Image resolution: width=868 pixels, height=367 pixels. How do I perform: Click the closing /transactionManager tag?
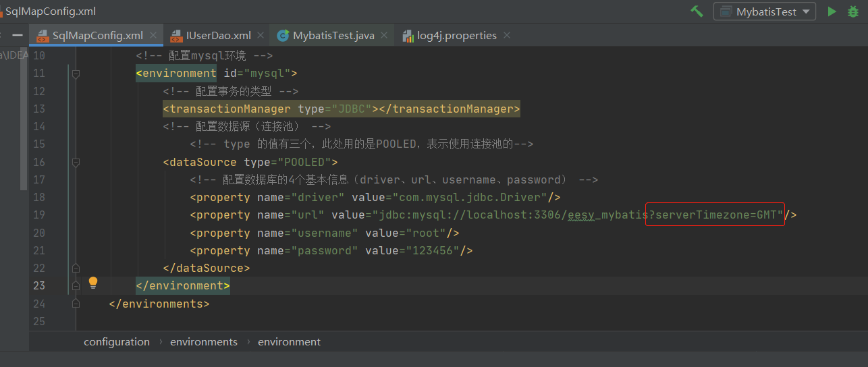pos(450,109)
